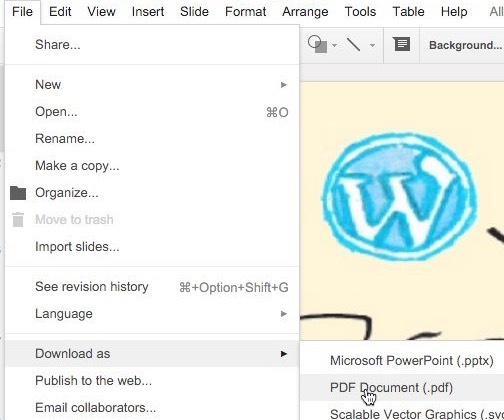Click the Move to trash bin icon
The height and width of the screenshot is (420, 504).
pyautogui.click(x=18, y=220)
